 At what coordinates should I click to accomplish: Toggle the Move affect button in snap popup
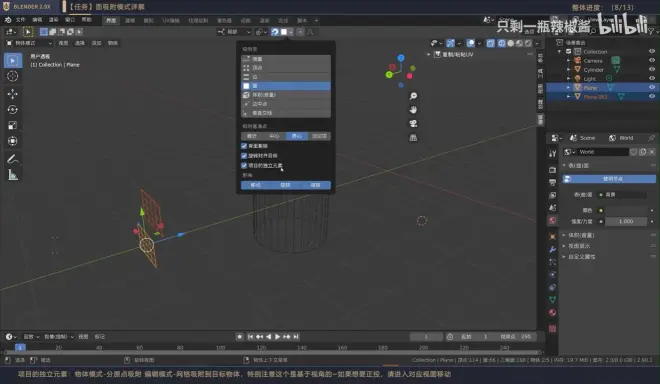point(255,185)
